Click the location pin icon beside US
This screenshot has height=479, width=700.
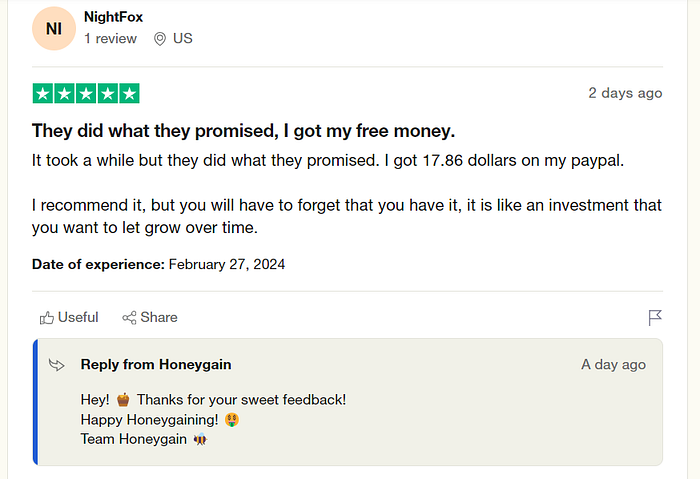click(x=159, y=39)
